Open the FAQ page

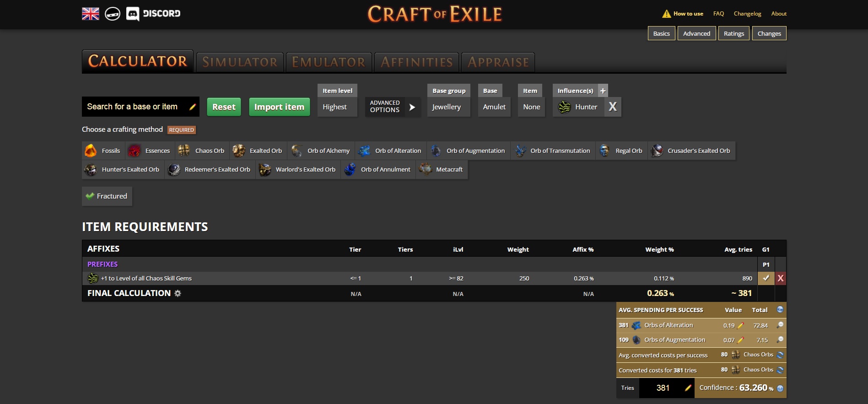click(718, 14)
